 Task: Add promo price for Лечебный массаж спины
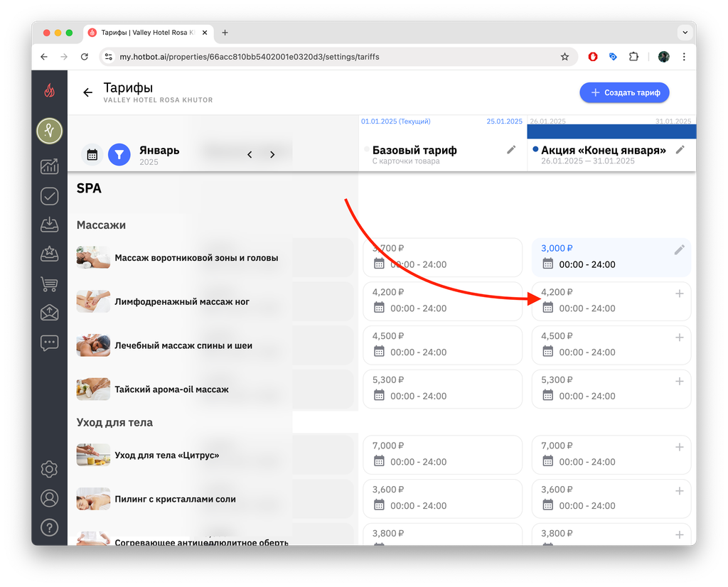click(x=679, y=338)
